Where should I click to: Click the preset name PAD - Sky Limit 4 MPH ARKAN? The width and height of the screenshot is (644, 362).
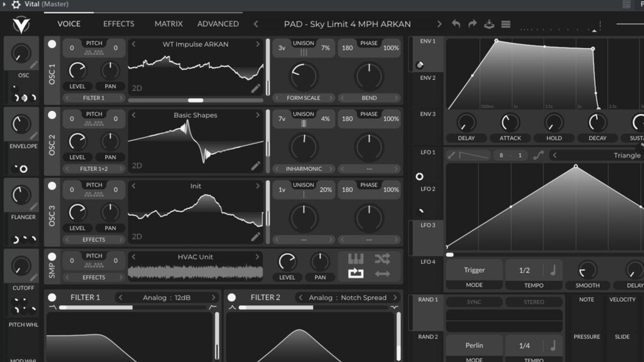click(x=347, y=24)
